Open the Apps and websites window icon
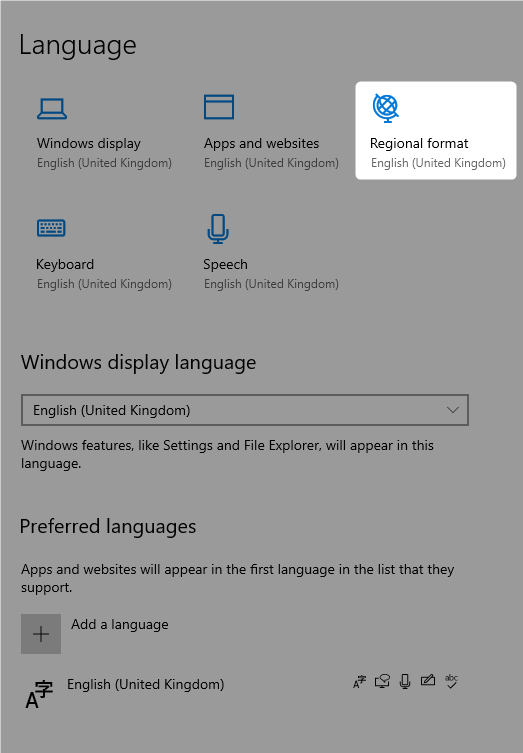Viewport: 523px width, 753px height. pyautogui.click(x=219, y=107)
